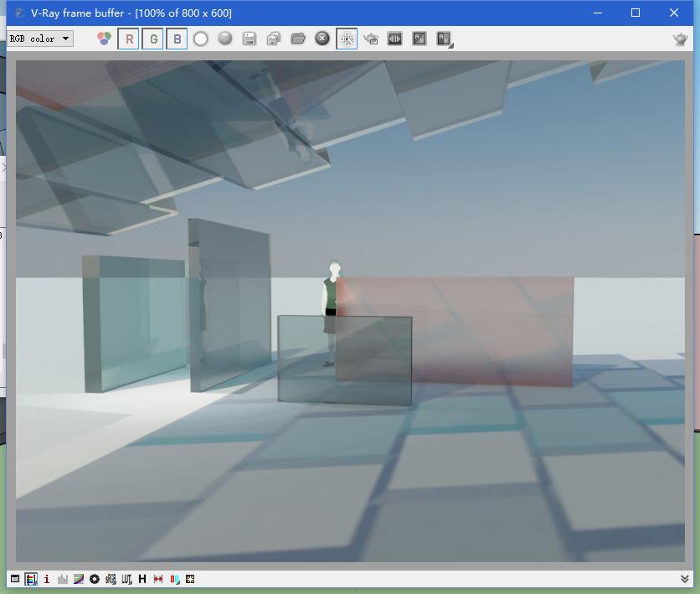Click the rendered image in the frame buffer
The height and width of the screenshot is (594, 700).
point(350,311)
